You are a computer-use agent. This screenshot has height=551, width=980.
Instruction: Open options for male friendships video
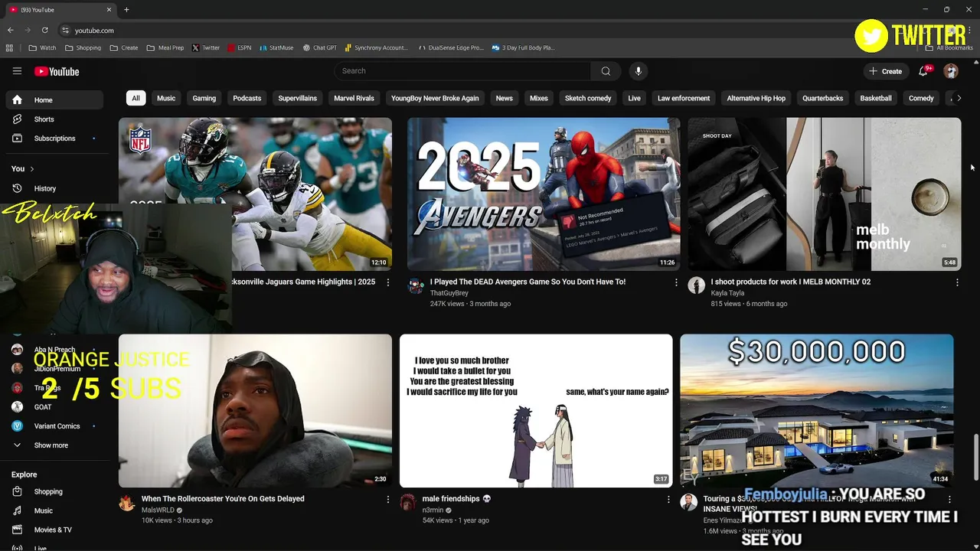coord(668,499)
